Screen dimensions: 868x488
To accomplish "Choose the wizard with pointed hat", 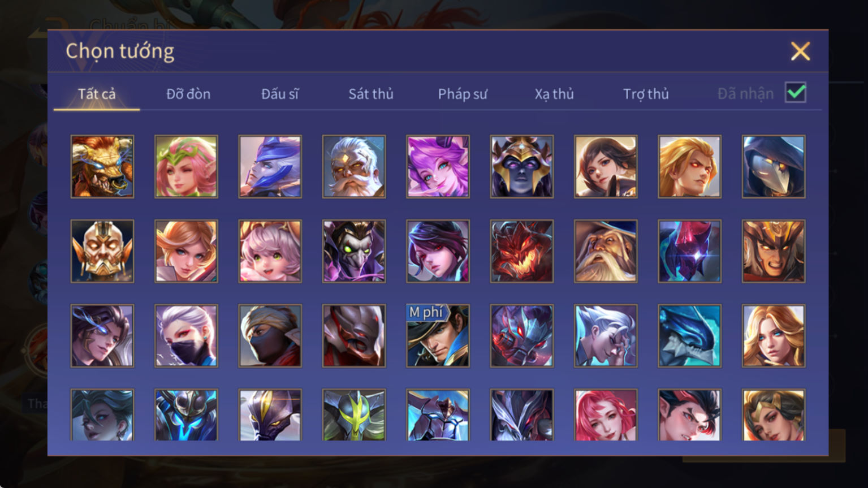I will (606, 251).
